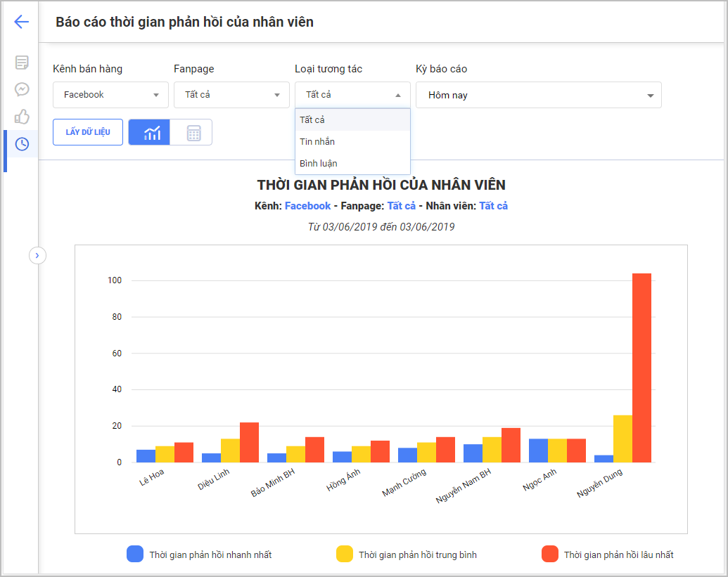Open the Messenger sidebar icon

tap(22, 89)
